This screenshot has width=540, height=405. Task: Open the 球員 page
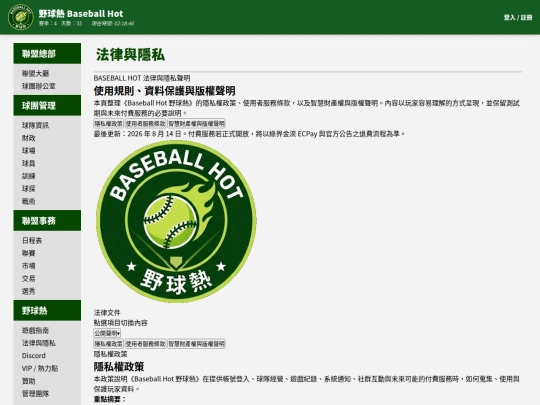29,163
